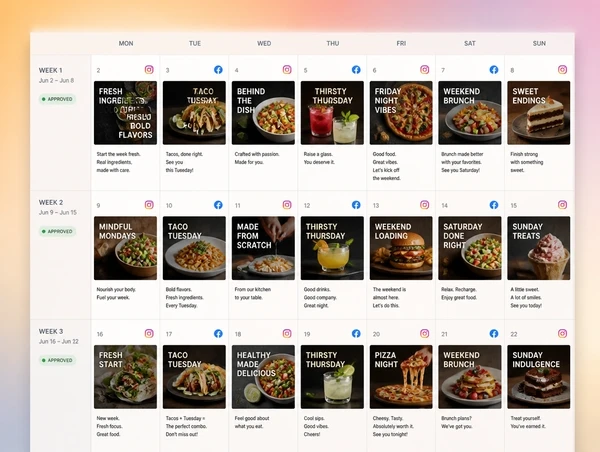The image size is (600, 452).
Task: Open the Fresh Ingredients Bold Flavors post image
Action: click(x=126, y=113)
